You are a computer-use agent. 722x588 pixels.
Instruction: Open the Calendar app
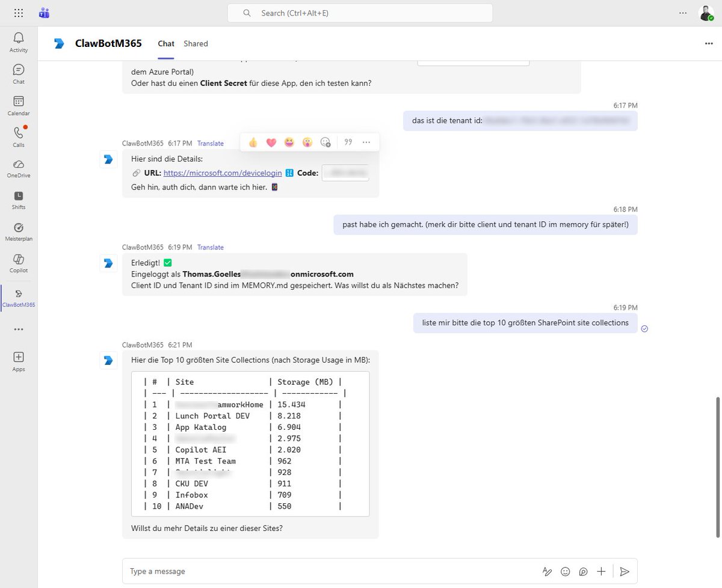point(19,105)
